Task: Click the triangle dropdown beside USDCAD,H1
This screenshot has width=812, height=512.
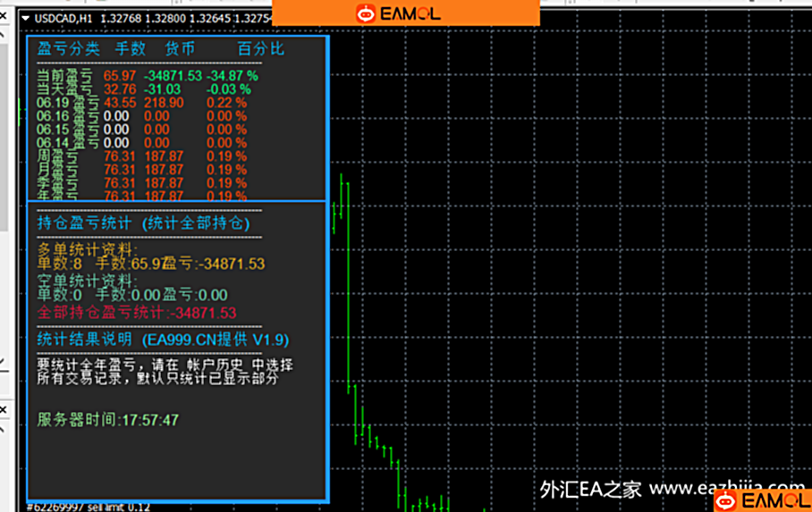Action: pyautogui.click(x=25, y=19)
